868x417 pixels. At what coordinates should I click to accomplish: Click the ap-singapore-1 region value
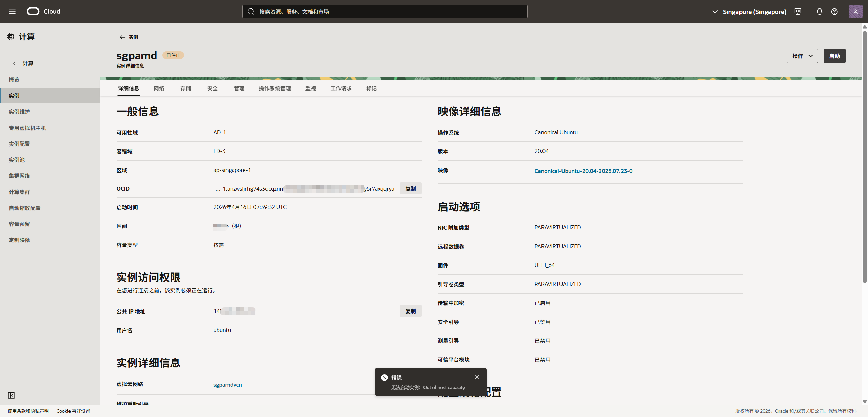[x=232, y=170]
